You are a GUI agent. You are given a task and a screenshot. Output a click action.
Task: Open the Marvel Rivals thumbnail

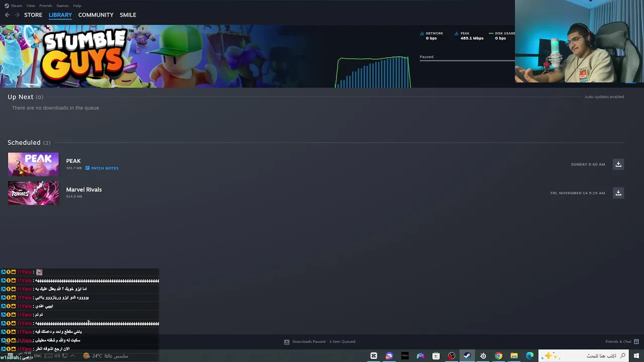(x=33, y=193)
